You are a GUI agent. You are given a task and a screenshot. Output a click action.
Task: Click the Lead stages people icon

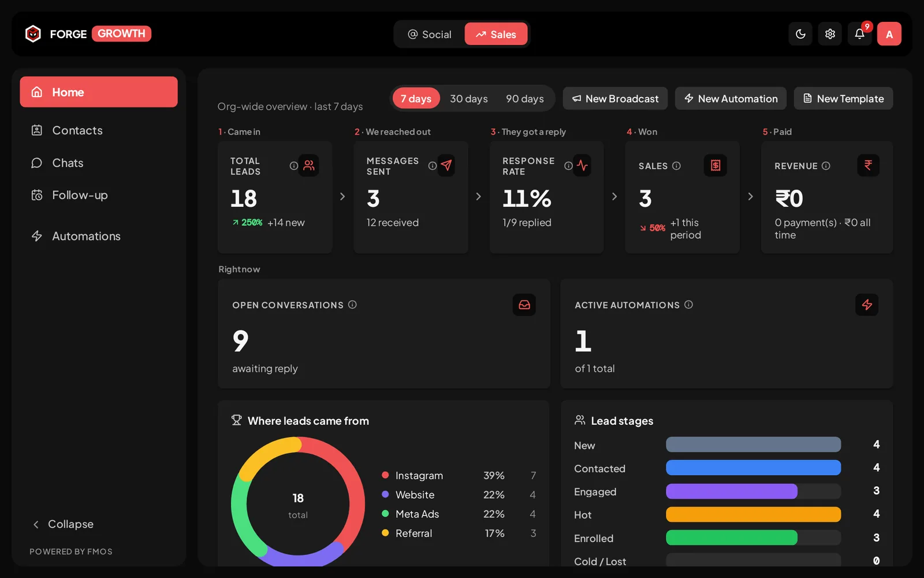[580, 420]
